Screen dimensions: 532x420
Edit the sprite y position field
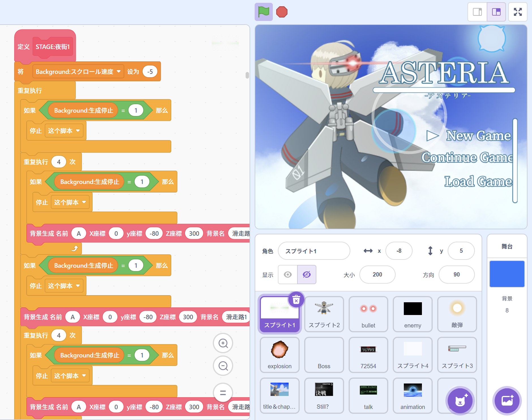tap(461, 251)
